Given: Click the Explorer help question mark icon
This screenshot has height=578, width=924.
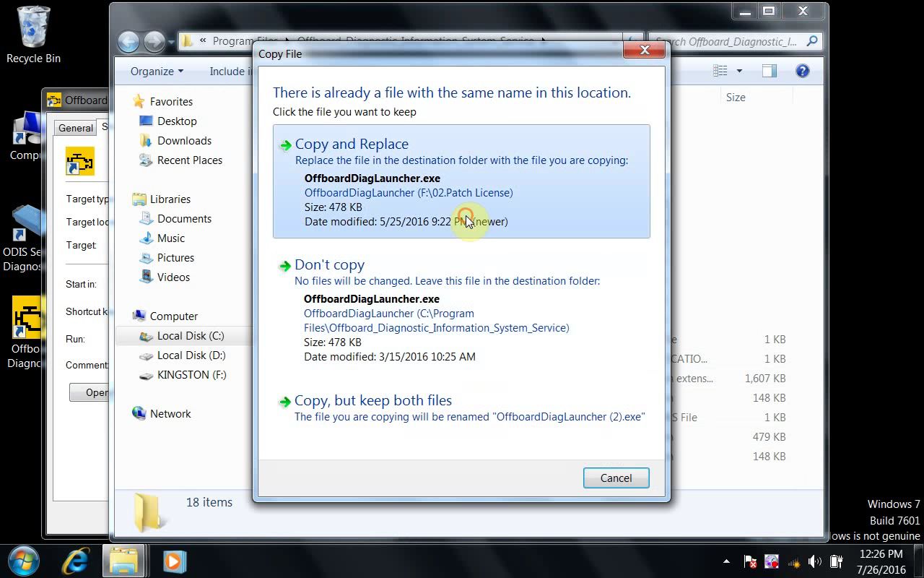Looking at the screenshot, I should [x=802, y=71].
